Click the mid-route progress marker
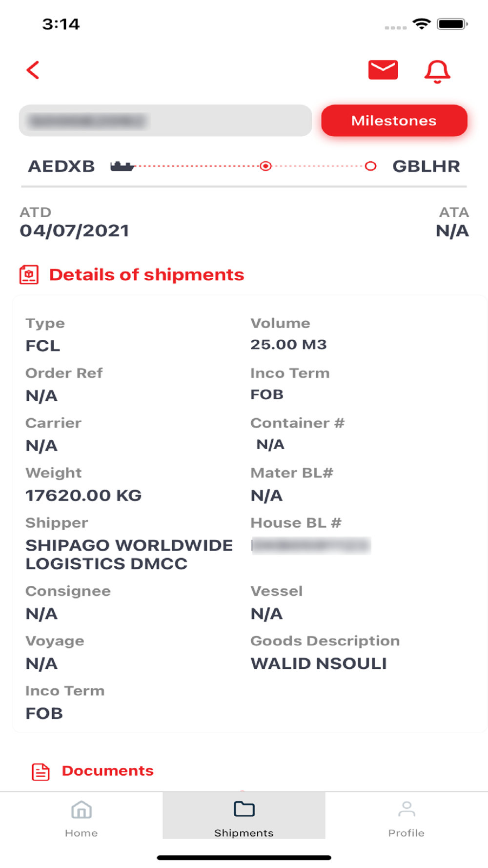This screenshot has width=488, height=868. tap(265, 166)
